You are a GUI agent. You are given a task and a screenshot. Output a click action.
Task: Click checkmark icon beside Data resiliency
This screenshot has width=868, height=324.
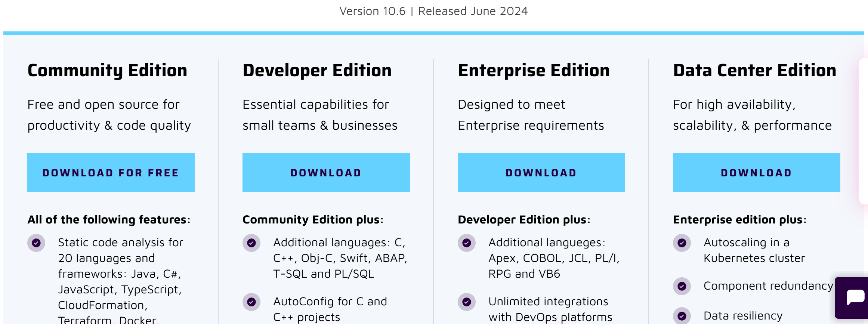(x=682, y=316)
